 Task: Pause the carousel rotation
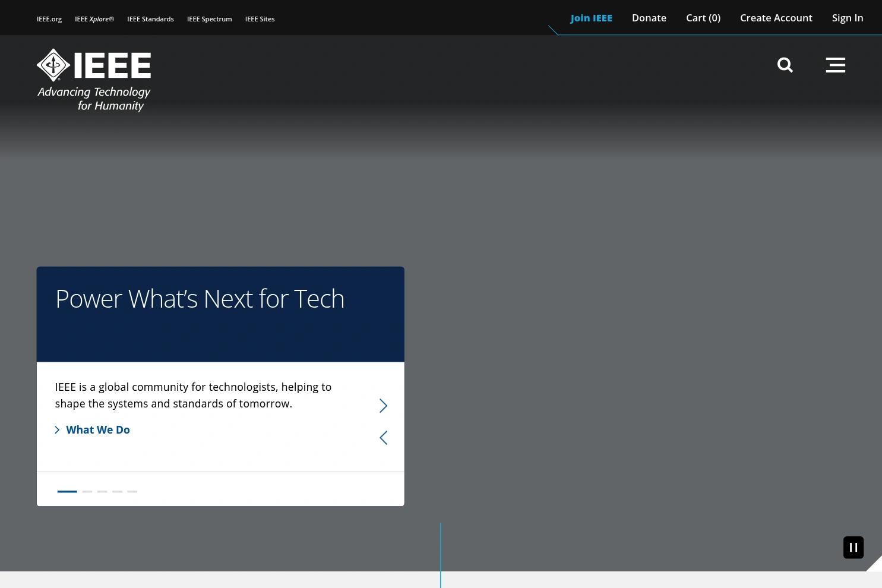[853, 547]
